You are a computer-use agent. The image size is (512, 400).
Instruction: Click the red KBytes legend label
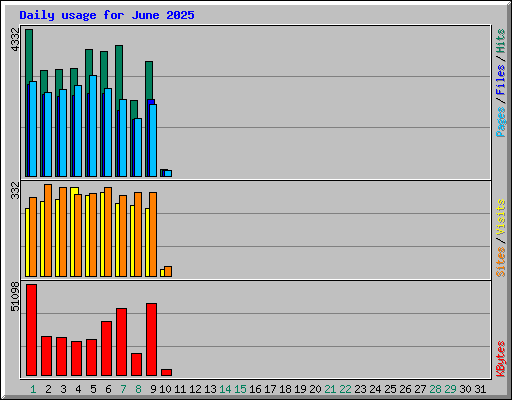click(x=500, y=358)
